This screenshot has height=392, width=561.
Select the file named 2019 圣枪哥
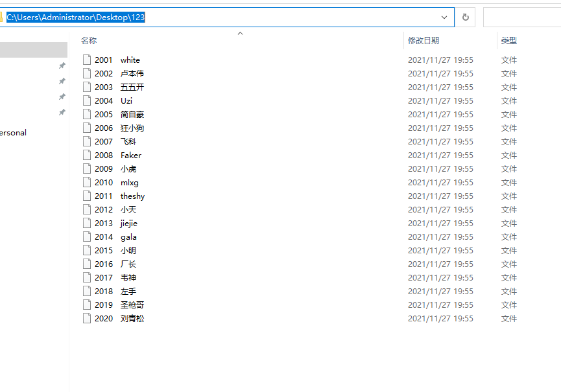(x=119, y=305)
